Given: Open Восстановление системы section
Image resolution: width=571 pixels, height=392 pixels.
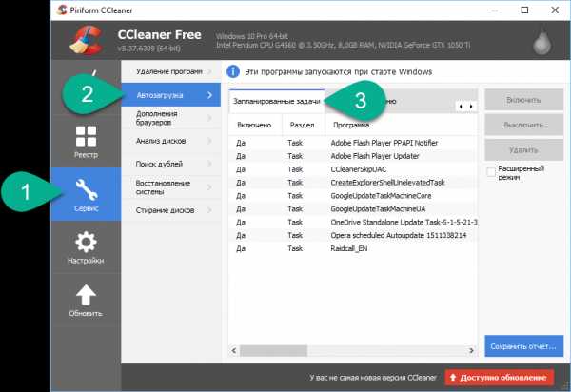Looking at the screenshot, I should [170, 187].
